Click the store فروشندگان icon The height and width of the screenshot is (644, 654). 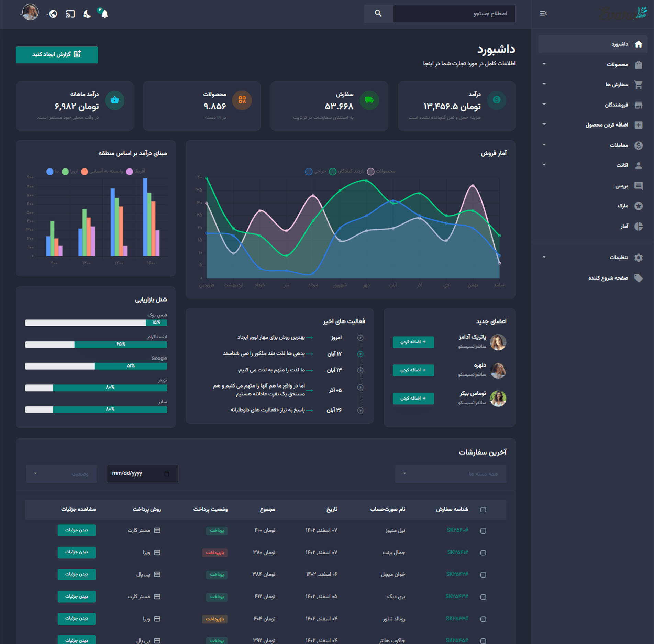coord(639,105)
